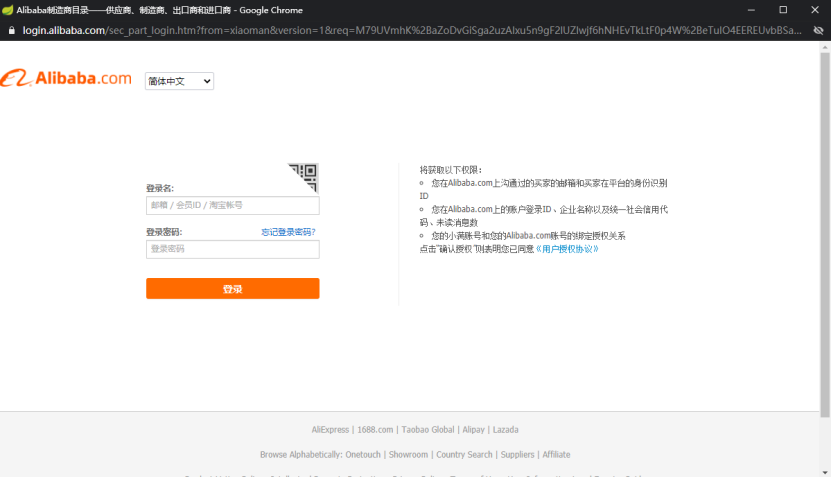Open the 1688.com footer link
The width and height of the screenshot is (831, 477).
375,429
